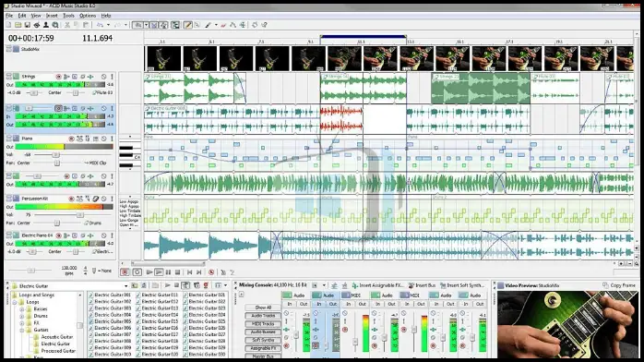Open the Insert menu
The image size is (644, 362).
[x=52, y=16]
